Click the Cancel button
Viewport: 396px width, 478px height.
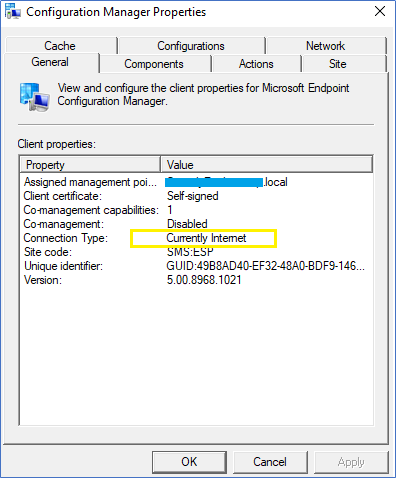[270, 462]
